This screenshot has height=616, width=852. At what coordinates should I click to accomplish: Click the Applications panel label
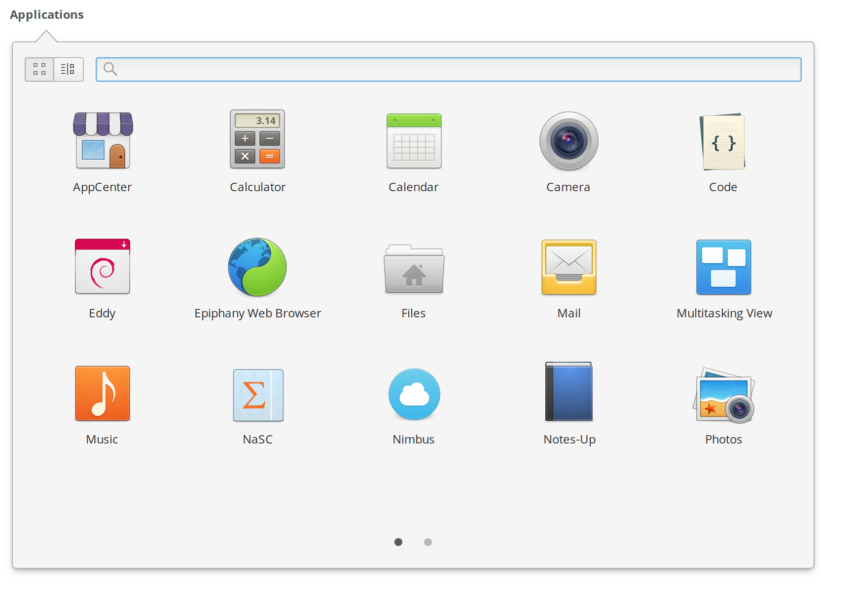coord(47,15)
